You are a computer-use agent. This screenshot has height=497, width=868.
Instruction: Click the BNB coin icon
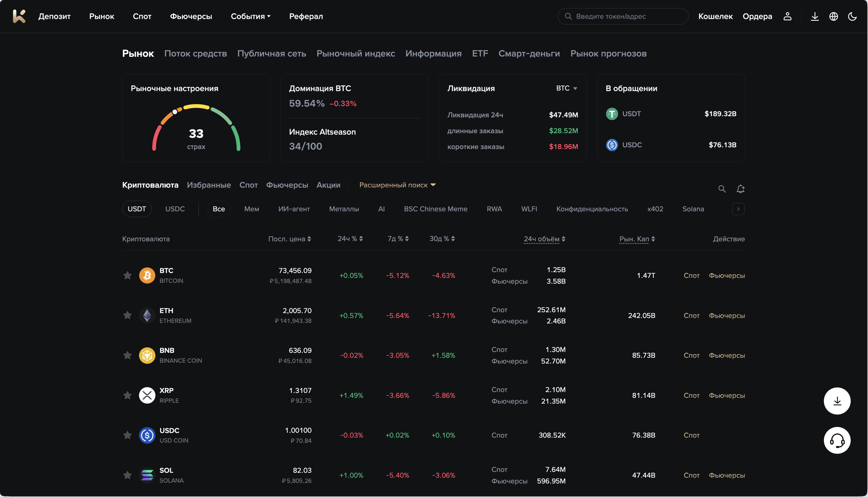click(x=147, y=355)
